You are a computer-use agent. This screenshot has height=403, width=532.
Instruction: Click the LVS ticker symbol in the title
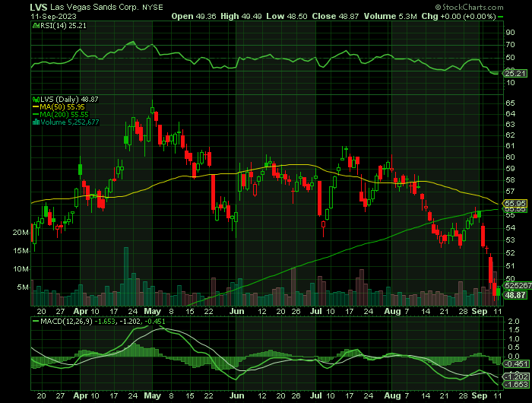(39, 8)
